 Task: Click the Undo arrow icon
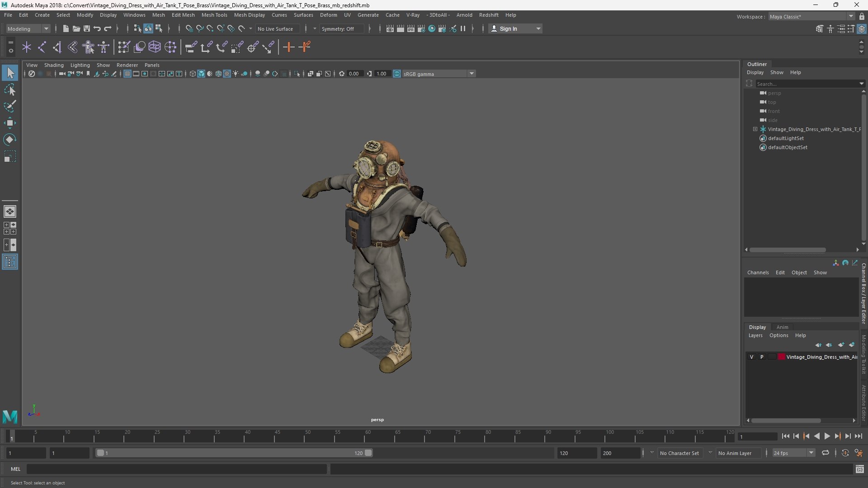[97, 28]
